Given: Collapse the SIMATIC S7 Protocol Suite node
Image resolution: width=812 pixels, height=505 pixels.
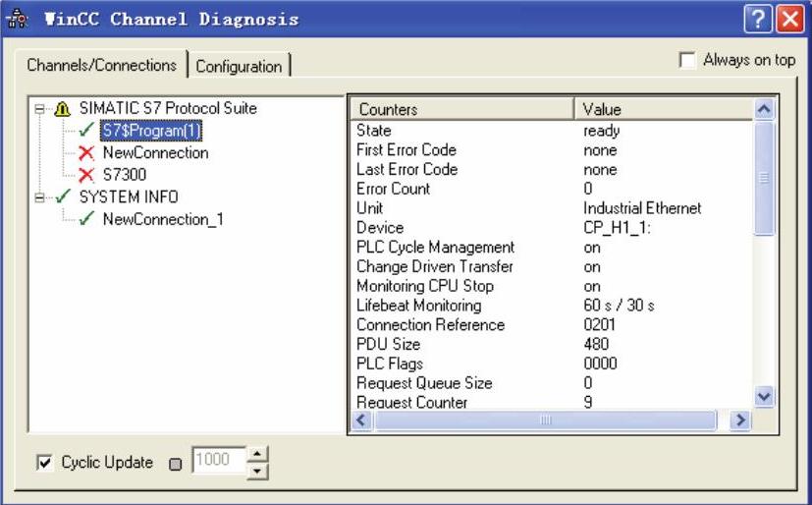Looking at the screenshot, I should coord(39,109).
